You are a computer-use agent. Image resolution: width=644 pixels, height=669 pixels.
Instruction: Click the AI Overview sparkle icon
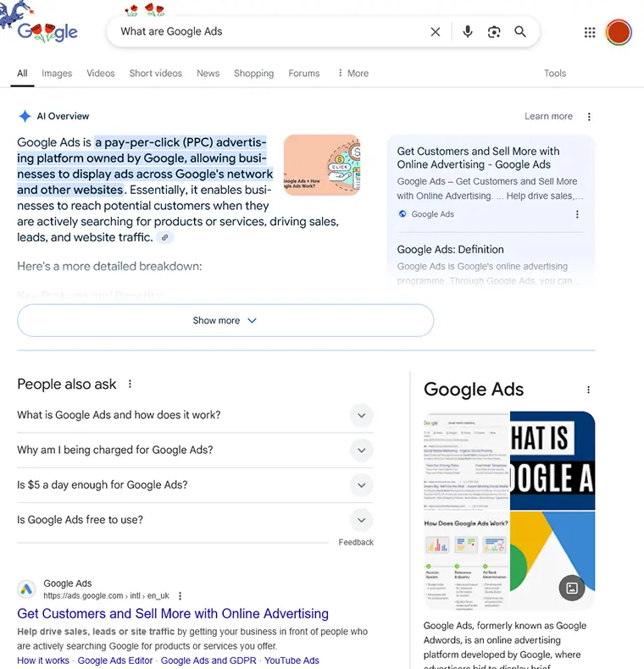[x=25, y=116]
